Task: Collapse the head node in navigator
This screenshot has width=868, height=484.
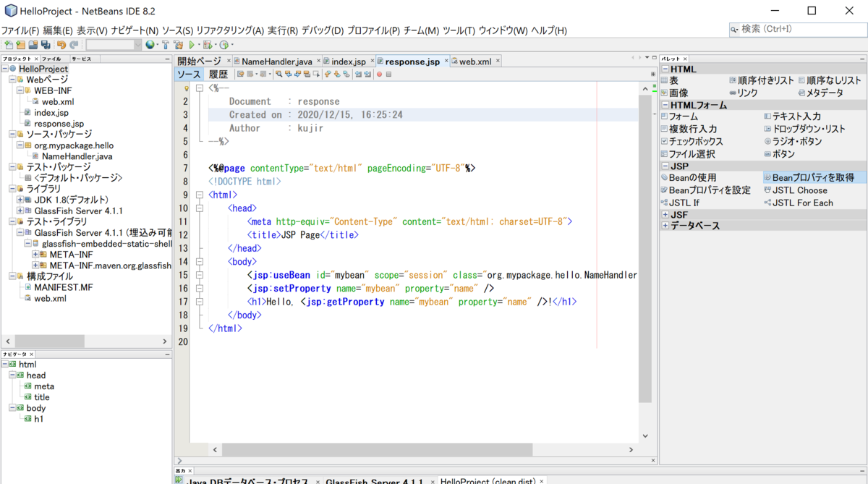Action: point(12,375)
